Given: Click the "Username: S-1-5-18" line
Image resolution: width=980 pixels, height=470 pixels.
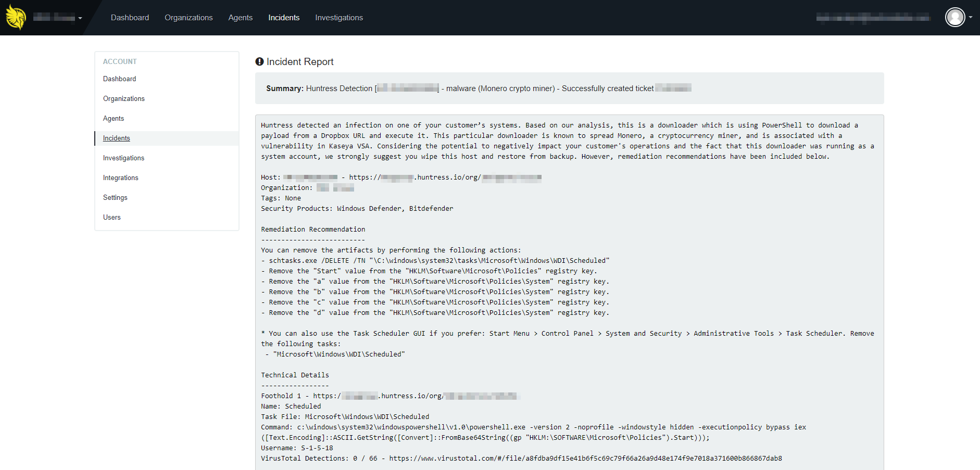Looking at the screenshot, I should (x=297, y=448).
